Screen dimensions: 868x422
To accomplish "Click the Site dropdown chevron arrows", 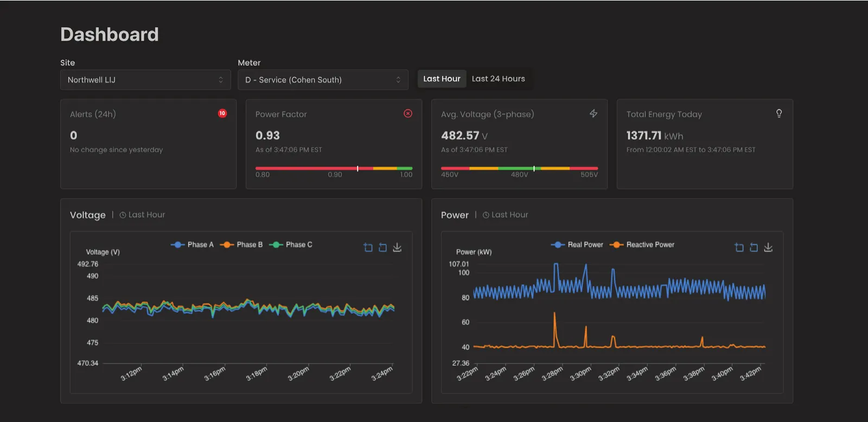I will 221,80.
